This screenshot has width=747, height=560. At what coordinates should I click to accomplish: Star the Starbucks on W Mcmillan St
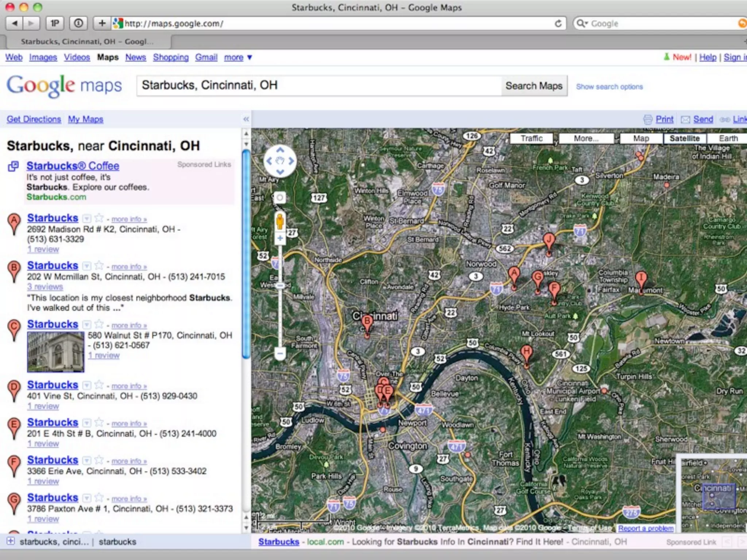tap(99, 266)
